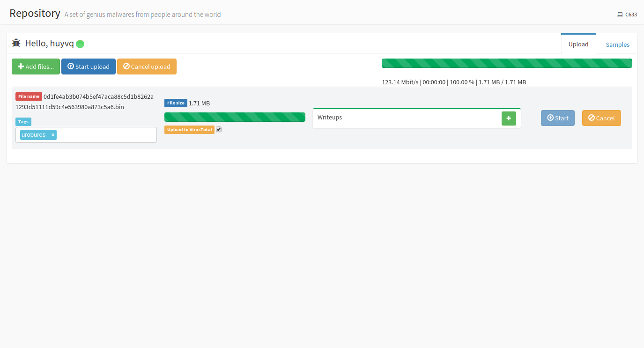Viewport: 644px width, 348px height.
Task: Click the red File name label
Action: click(x=29, y=96)
